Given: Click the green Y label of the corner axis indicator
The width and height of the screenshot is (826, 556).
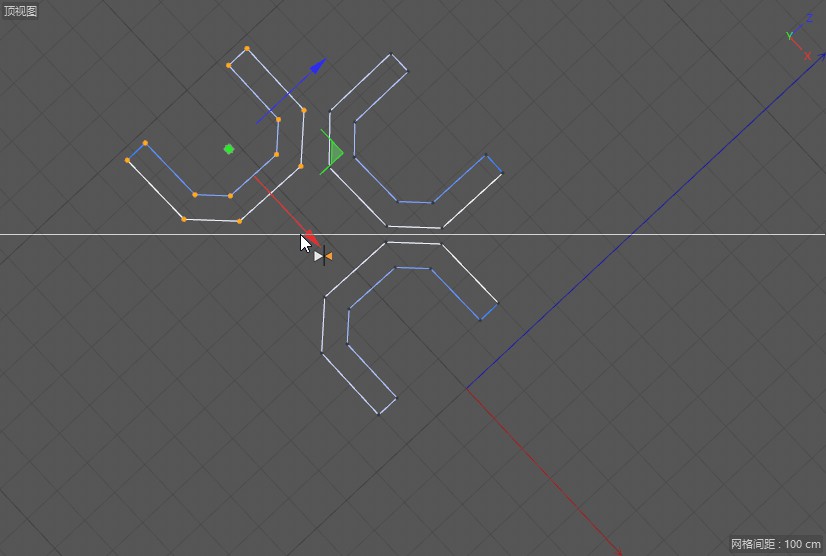Looking at the screenshot, I should click(x=789, y=36).
